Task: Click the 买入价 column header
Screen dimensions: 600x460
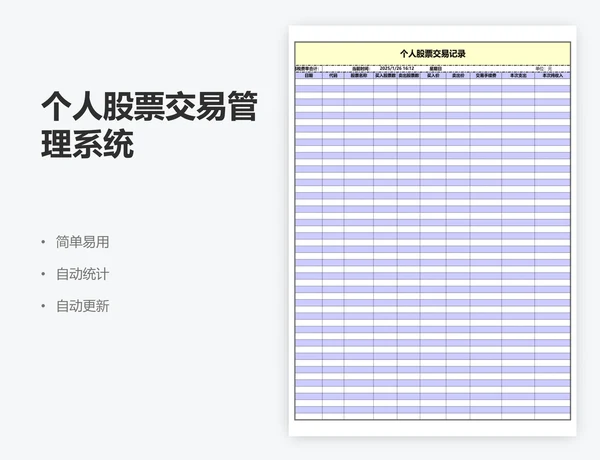Action: coord(433,76)
